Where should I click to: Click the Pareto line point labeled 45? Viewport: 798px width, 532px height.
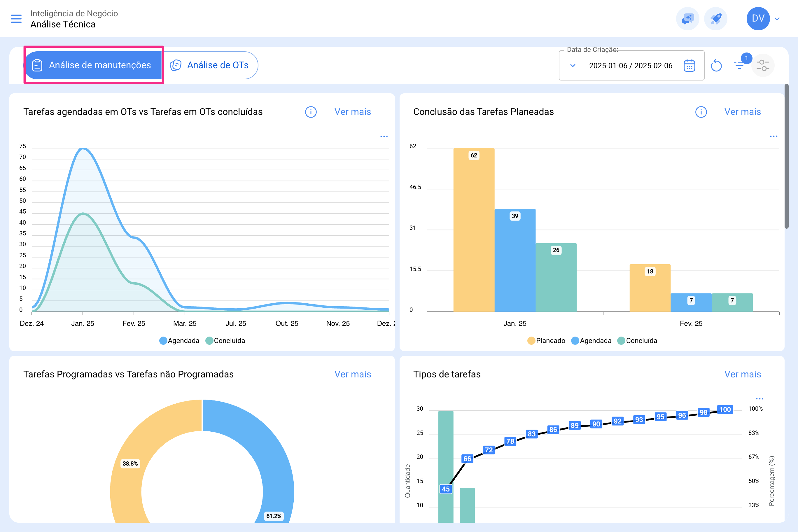(446, 489)
